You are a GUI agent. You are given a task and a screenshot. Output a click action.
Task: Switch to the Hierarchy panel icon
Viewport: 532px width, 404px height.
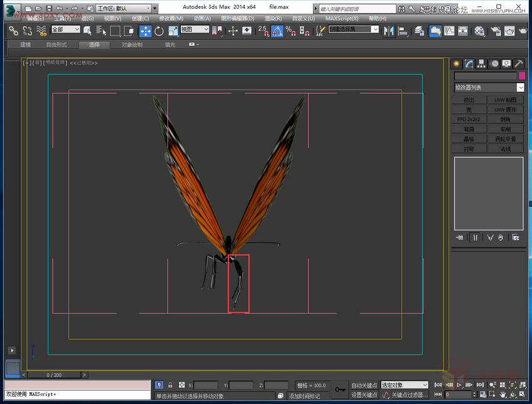pyautogui.click(x=481, y=64)
